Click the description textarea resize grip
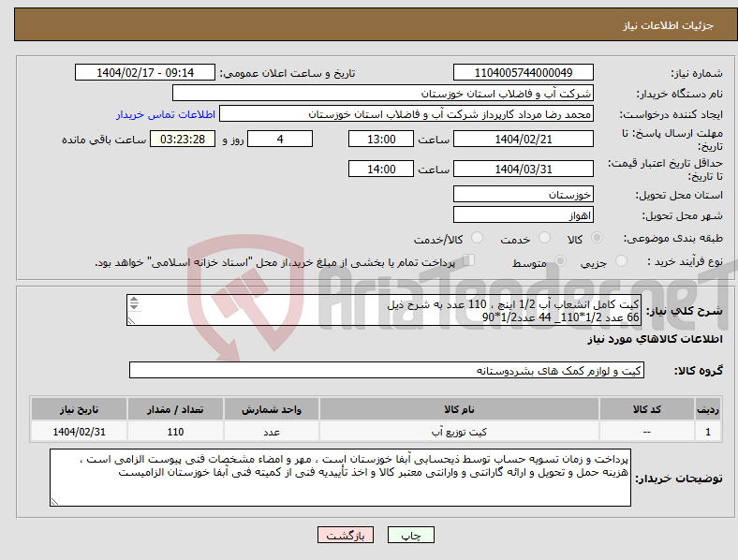 (131, 321)
